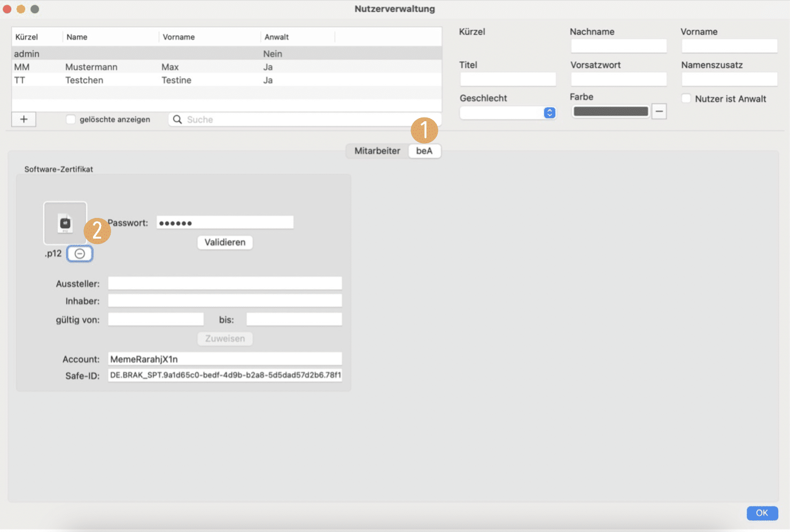This screenshot has height=532, width=790.
Task: Add a new user with the plus button
Action: (x=24, y=119)
